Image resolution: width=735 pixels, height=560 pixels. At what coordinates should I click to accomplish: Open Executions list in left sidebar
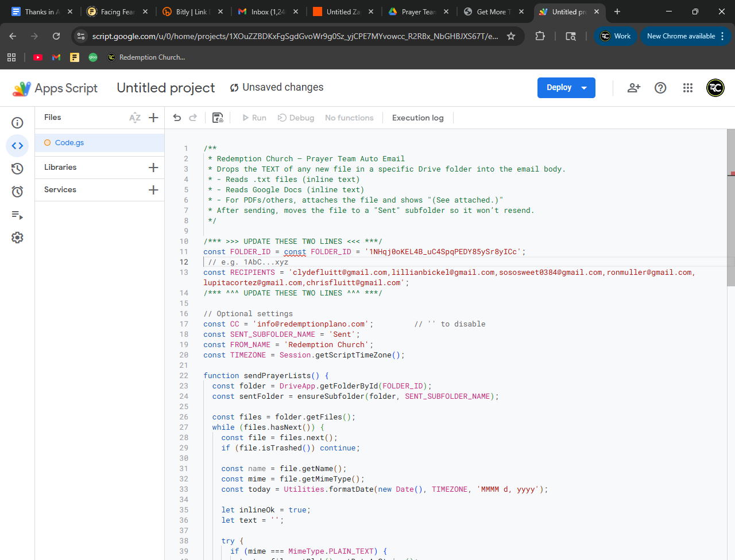tap(17, 215)
